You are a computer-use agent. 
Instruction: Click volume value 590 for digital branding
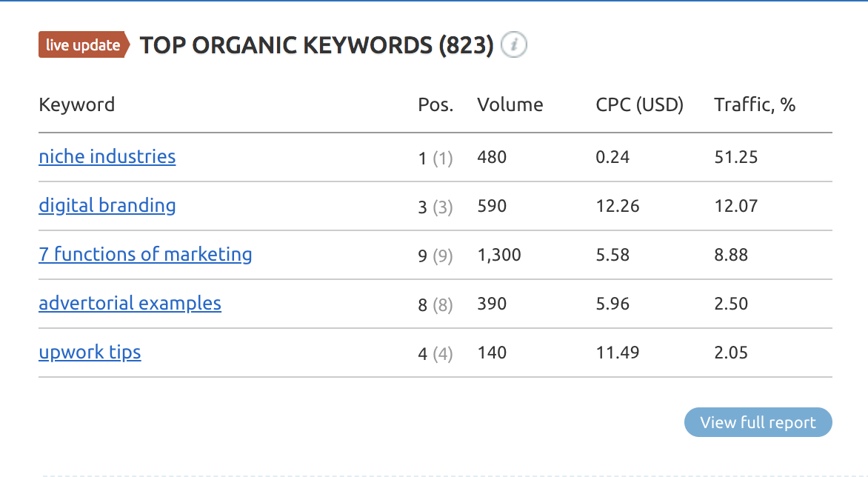(x=492, y=206)
